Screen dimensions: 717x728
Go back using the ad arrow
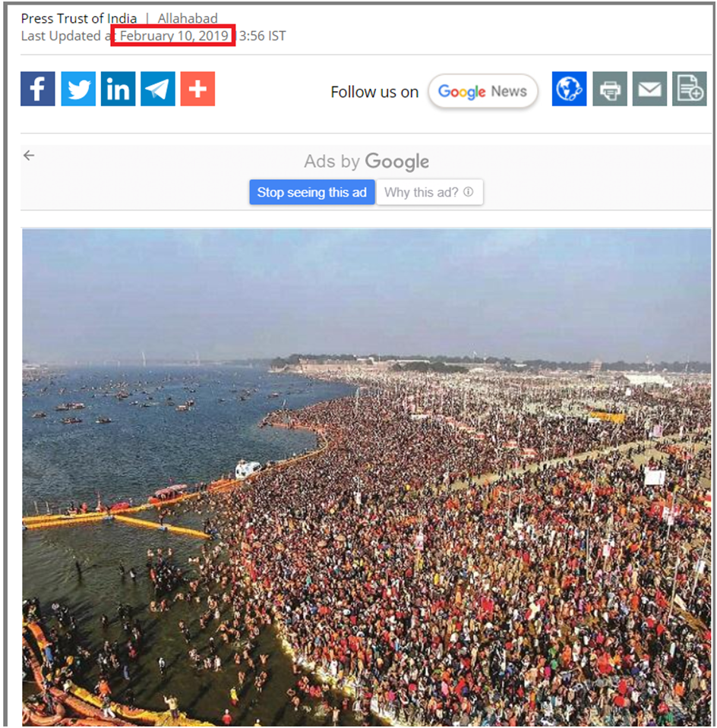point(29,156)
